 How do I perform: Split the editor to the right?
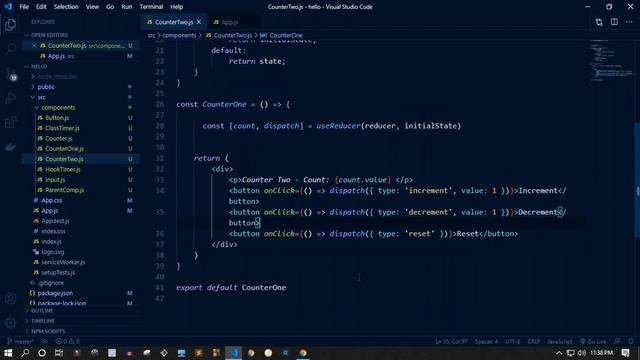click(614, 22)
